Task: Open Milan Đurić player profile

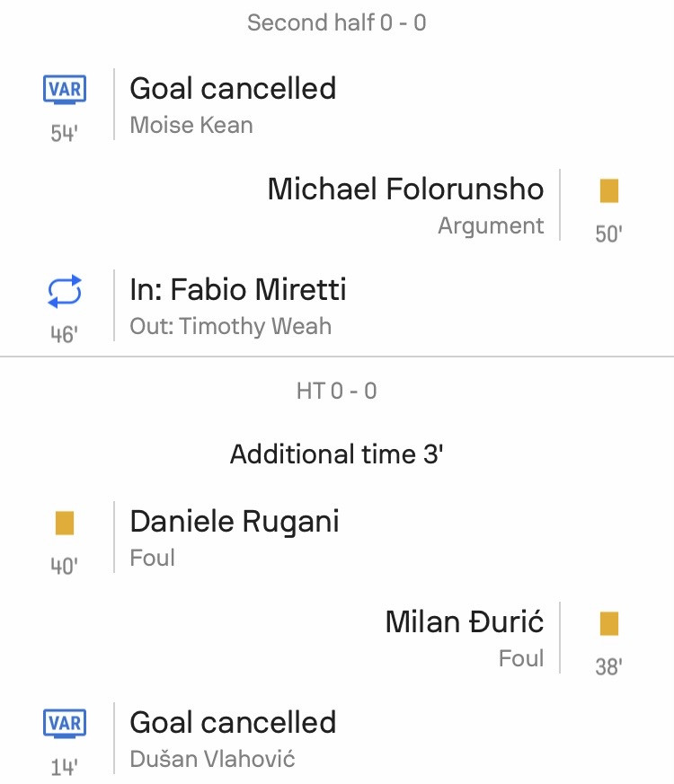Action: point(465,621)
